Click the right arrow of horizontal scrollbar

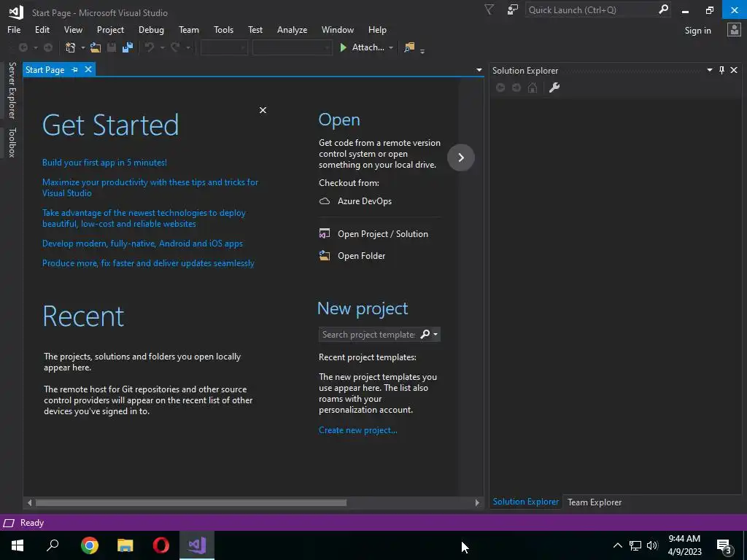477,502
